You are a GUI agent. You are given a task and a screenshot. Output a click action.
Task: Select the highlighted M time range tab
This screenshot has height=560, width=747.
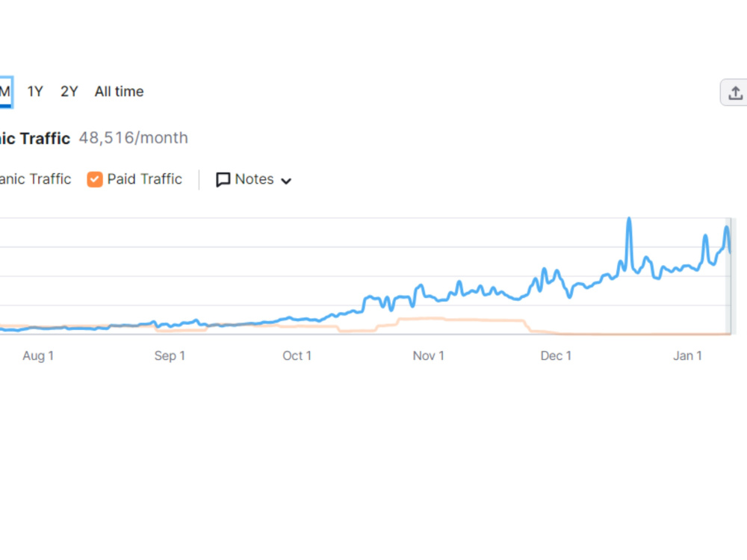click(x=6, y=92)
